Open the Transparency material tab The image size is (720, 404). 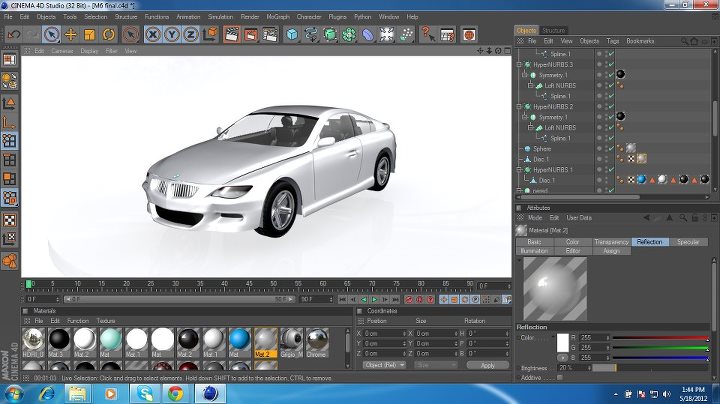611,242
